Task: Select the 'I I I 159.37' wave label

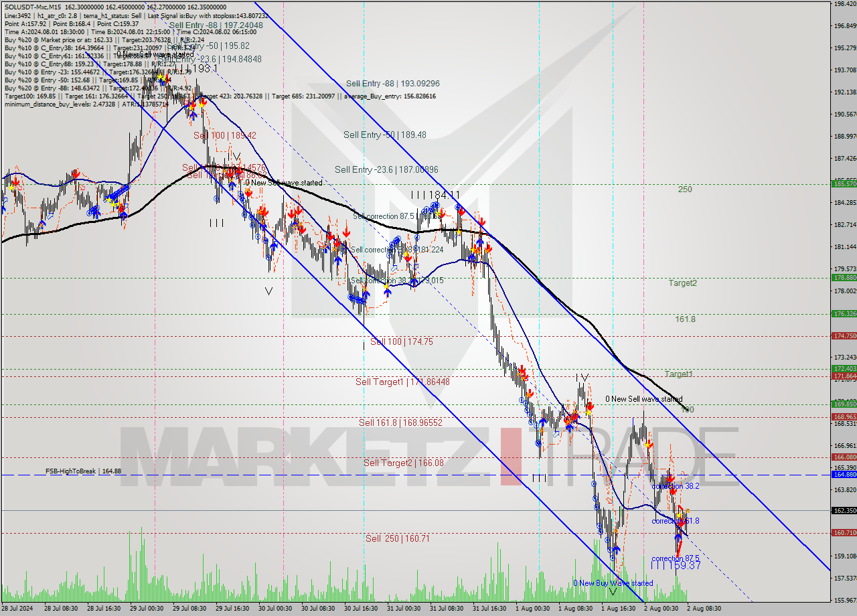Action: click(676, 566)
